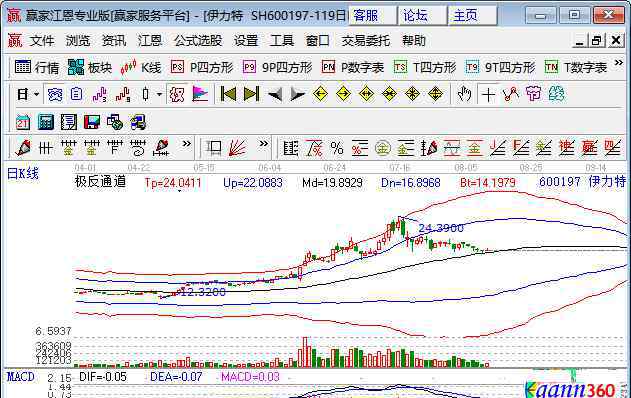This screenshot has height=398, width=631.
Task: Expand the top toolbar overflow chevron
Action: pyautogui.click(x=619, y=63)
